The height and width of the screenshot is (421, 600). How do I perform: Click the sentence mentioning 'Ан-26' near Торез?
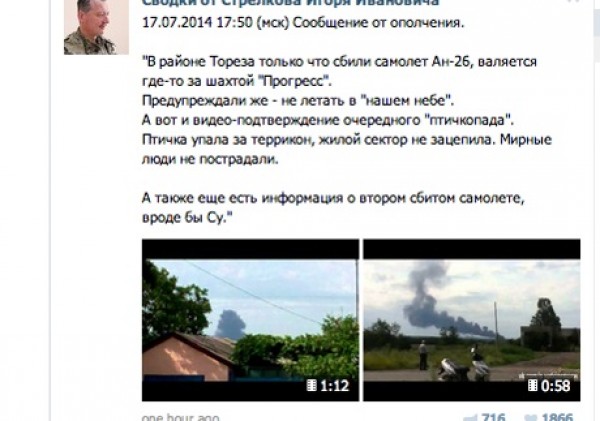click(x=339, y=71)
